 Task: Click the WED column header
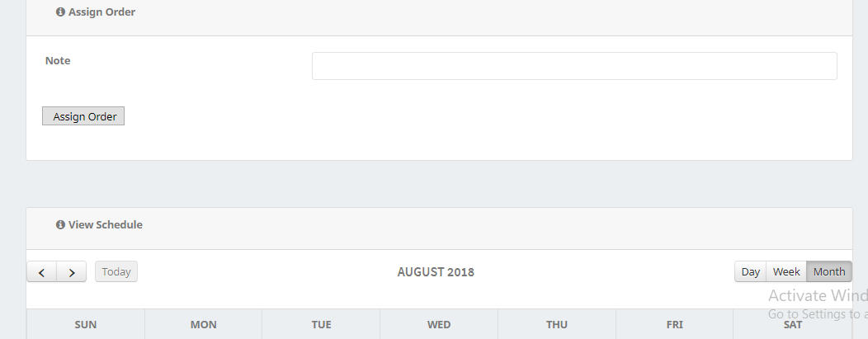439,325
